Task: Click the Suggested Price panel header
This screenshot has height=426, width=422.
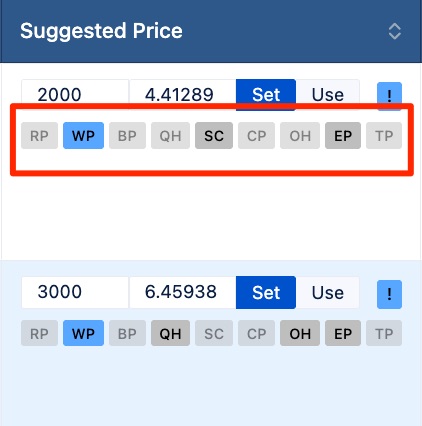Action: [x=211, y=31]
